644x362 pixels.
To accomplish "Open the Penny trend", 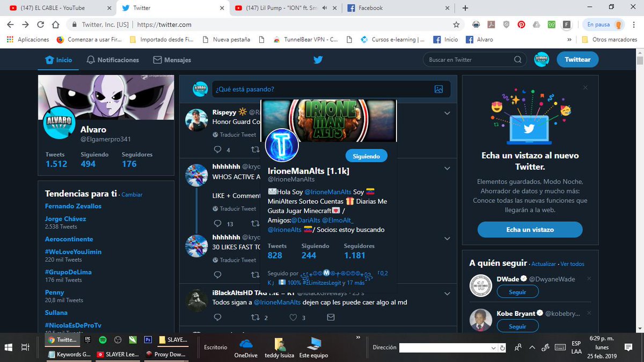I will click(54, 292).
